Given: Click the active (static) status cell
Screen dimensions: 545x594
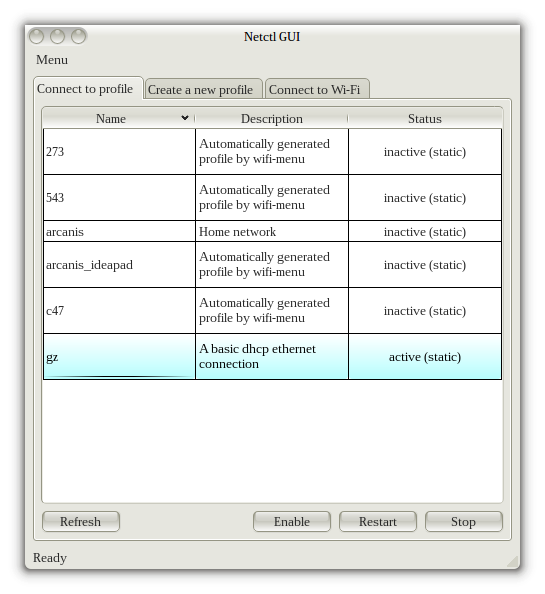Looking at the screenshot, I should [425, 356].
